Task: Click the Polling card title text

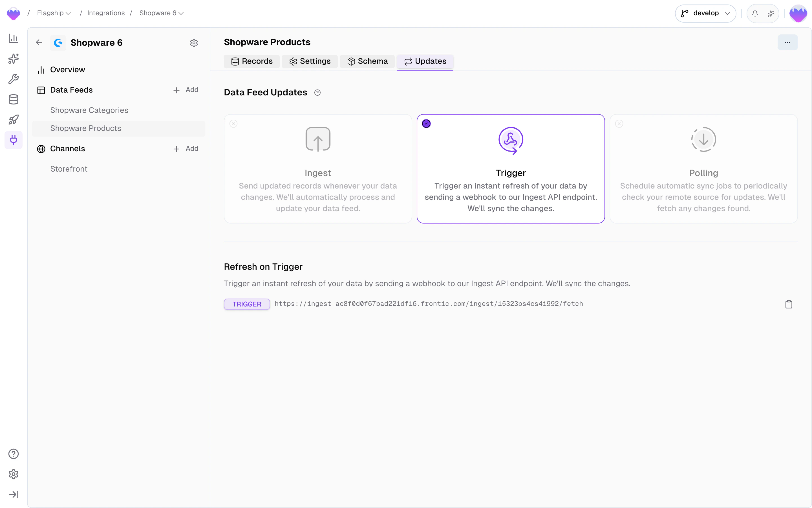Action: pos(704,173)
